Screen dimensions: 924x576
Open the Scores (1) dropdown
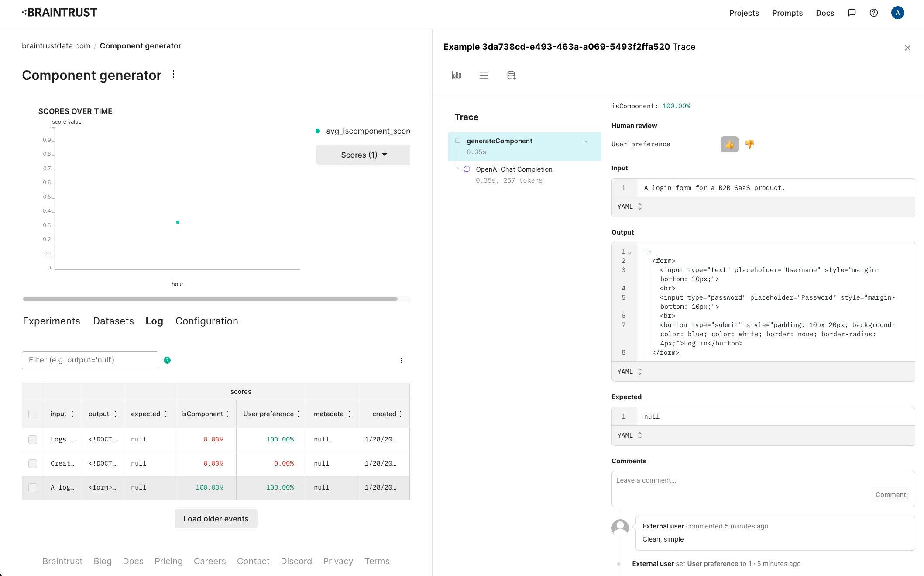363,155
